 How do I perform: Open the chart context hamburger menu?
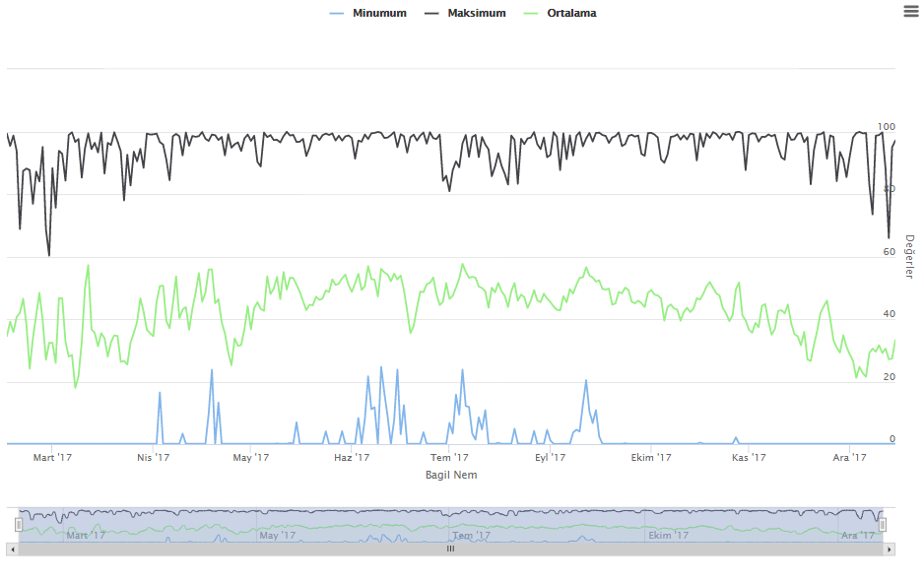pos(910,10)
